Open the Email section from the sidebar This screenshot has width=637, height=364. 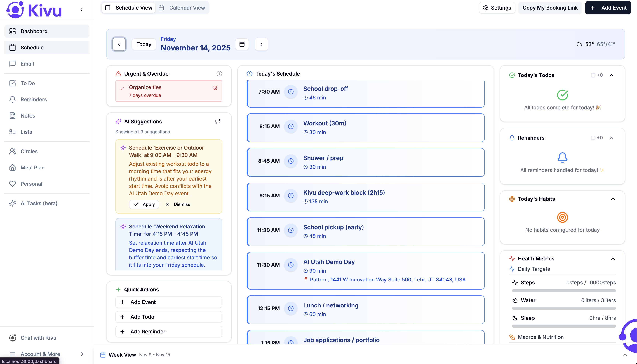coord(27,64)
